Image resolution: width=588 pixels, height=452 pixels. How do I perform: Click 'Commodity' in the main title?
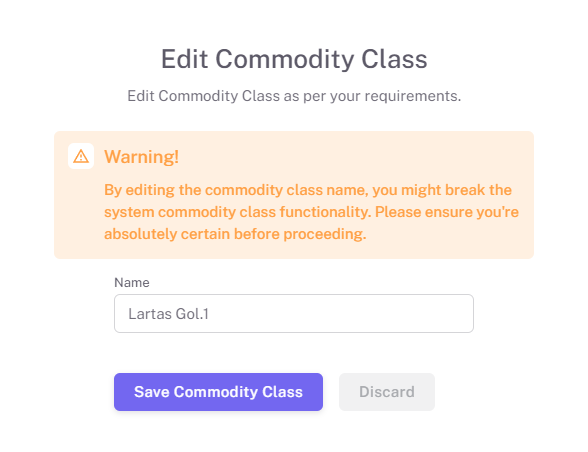tap(285, 60)
